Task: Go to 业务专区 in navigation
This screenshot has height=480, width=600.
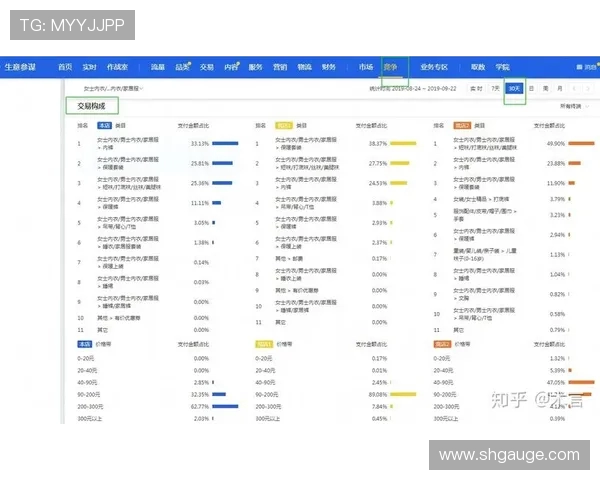Action: pos(434,67)
